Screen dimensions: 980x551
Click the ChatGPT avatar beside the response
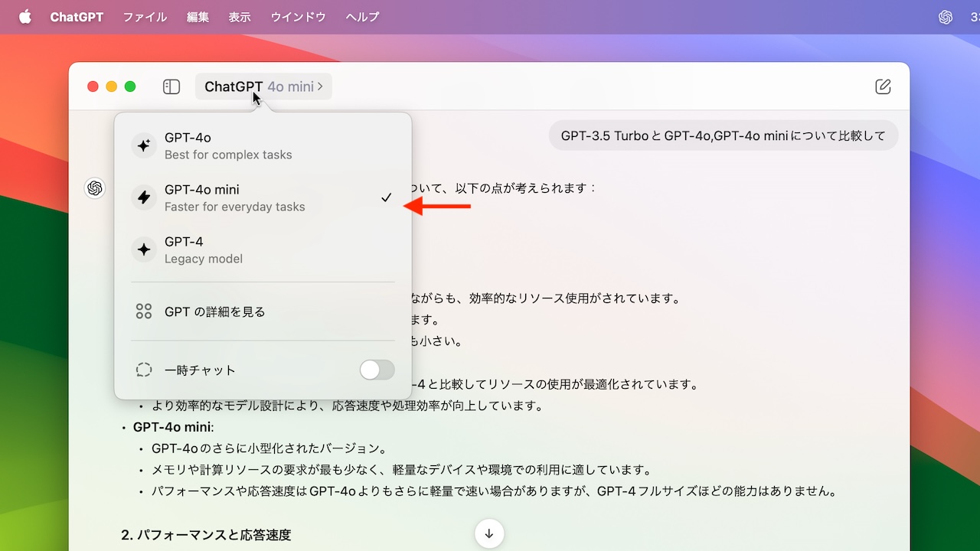pyautogui.click(x=95, y=188)
